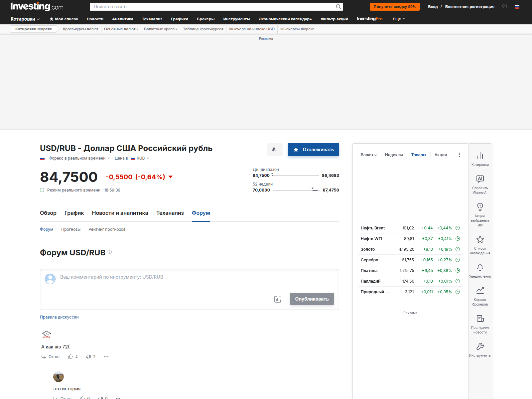Open three-dot menu in quotes widget
Viewport: 532px width, 399px height.
[x=459, y=155]
